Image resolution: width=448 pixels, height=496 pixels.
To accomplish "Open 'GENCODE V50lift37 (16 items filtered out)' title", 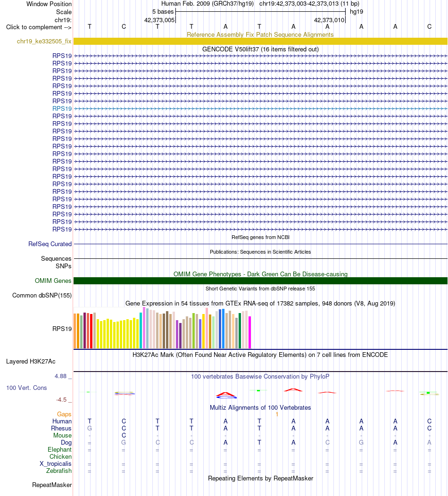I will click(260, 50).
